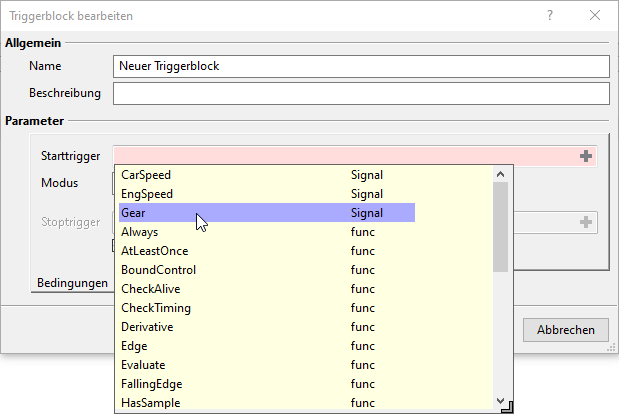Select the CarSpeed signal entry
619x415 pixels.
click(267, 175)
